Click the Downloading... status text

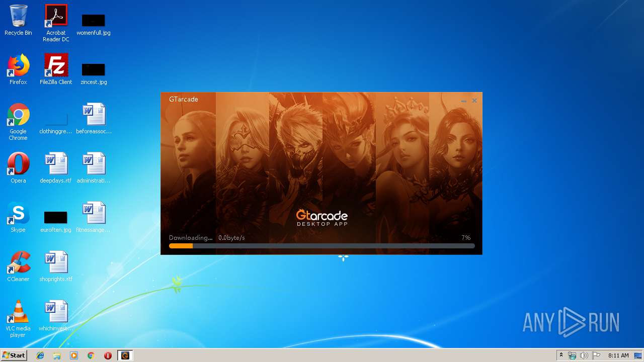click(x=191, y=238)
